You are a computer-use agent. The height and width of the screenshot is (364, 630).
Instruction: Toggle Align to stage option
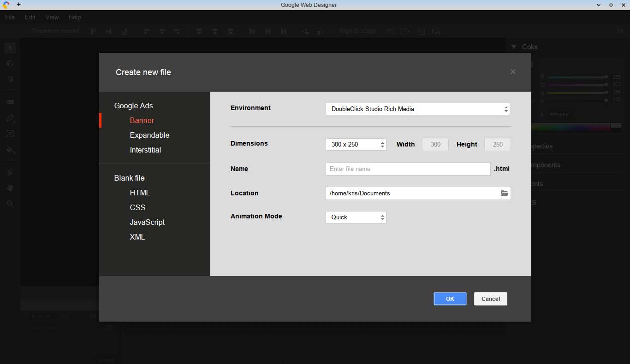click(357, 31)
